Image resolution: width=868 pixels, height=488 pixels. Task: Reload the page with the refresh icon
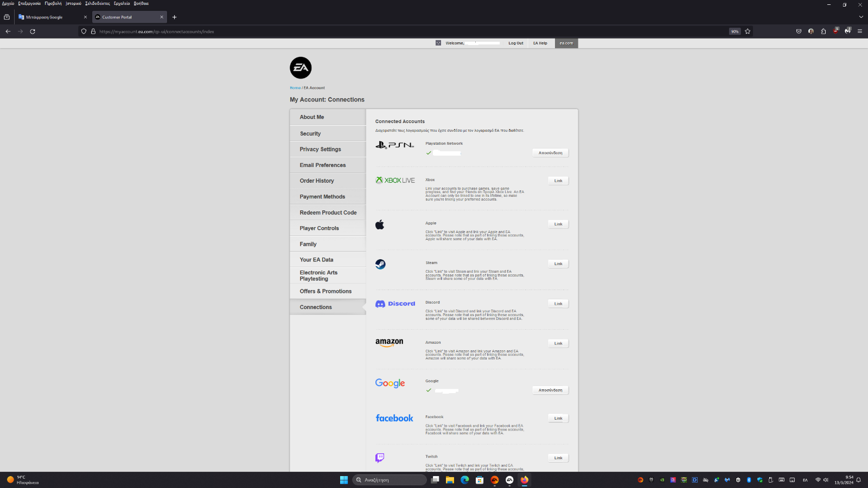[33, 31]
